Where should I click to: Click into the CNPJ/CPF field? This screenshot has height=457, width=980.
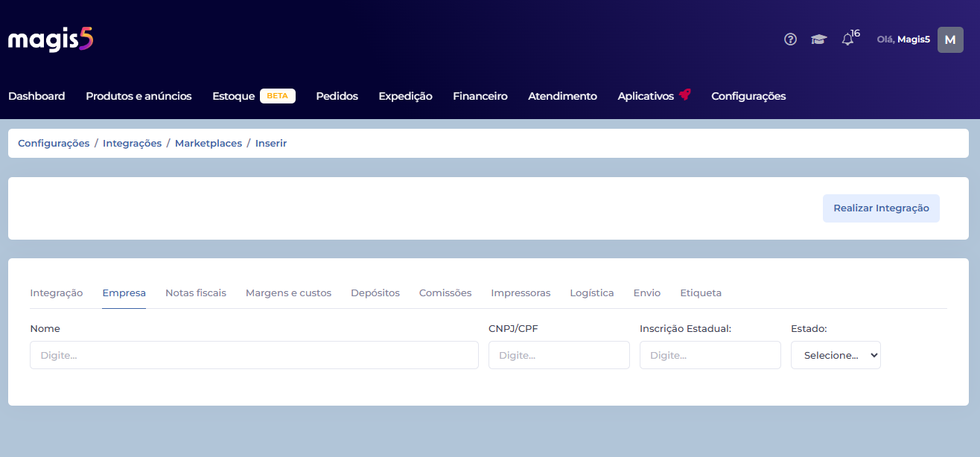[559, 355]
